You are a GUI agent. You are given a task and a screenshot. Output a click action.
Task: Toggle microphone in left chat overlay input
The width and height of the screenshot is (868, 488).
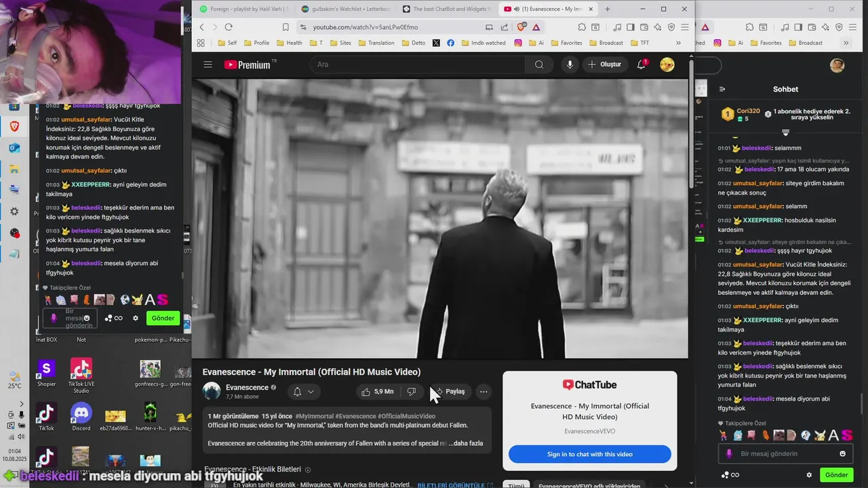click(54, 318)
